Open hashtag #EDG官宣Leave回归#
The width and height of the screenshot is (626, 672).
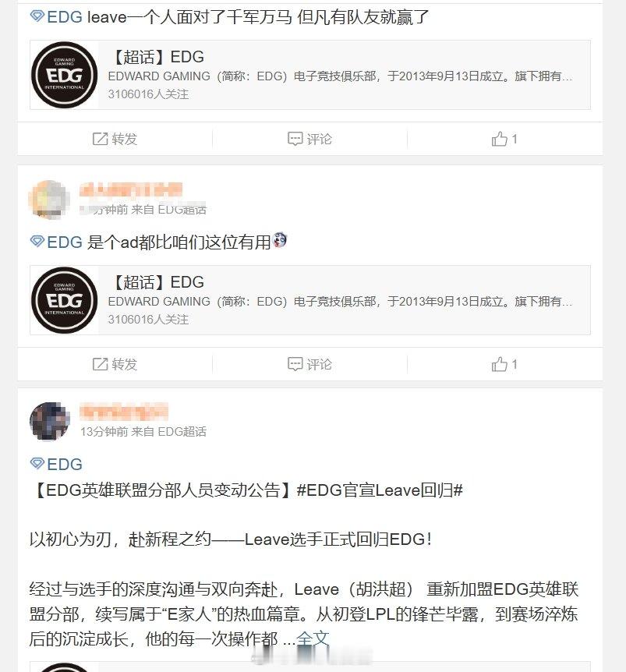point(380,490)
